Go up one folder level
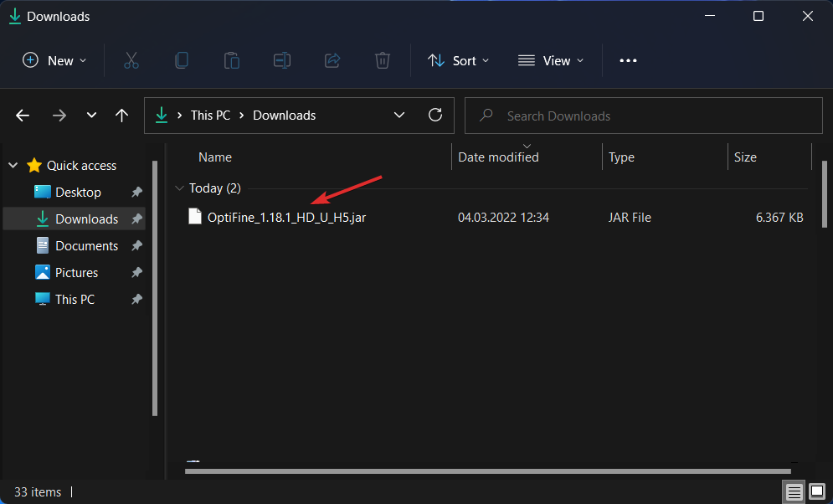Image resolution: width=833 pixels, height=504 pixels. click(121, 116)
